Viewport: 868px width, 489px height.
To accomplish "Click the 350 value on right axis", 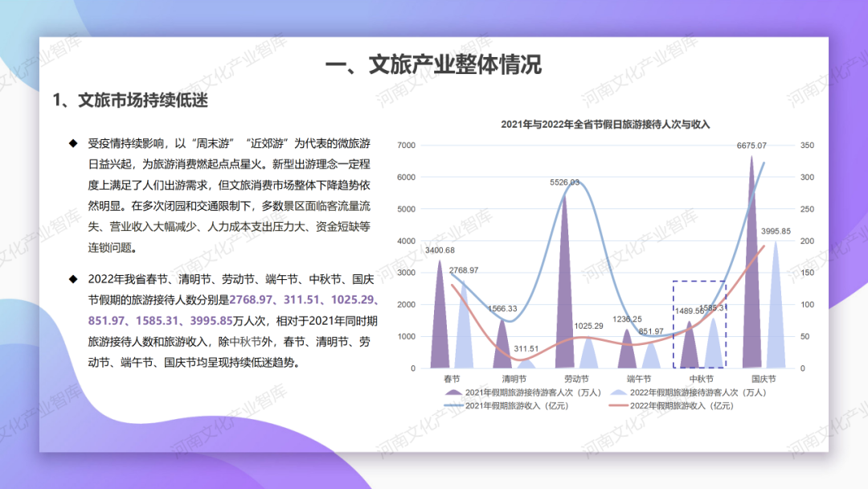I will pyautogui.click(x=808, y=146).
